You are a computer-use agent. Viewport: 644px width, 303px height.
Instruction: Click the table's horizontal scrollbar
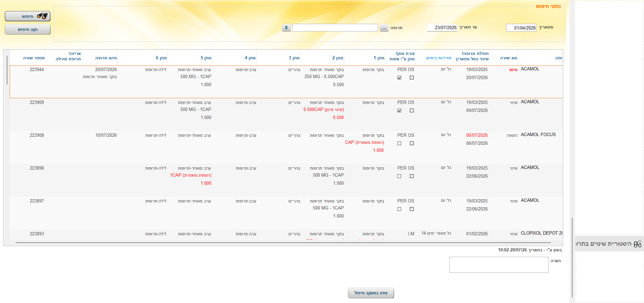(283, 242)
